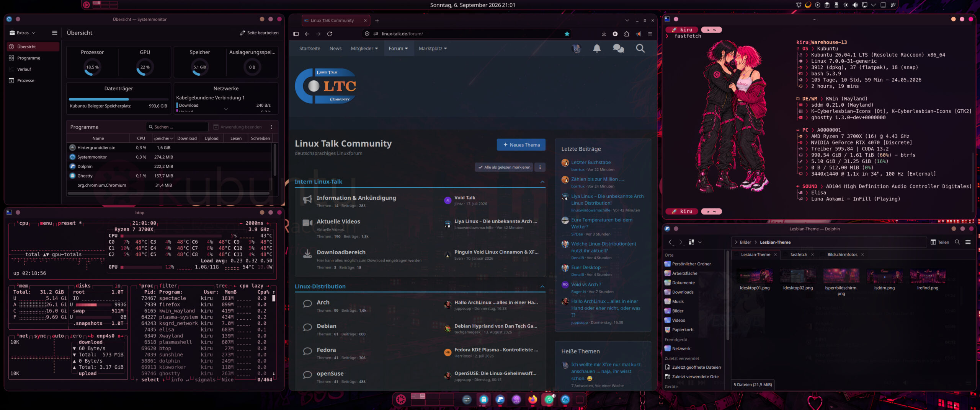Expand hidden system tray icons chevron

click(873, 5)
